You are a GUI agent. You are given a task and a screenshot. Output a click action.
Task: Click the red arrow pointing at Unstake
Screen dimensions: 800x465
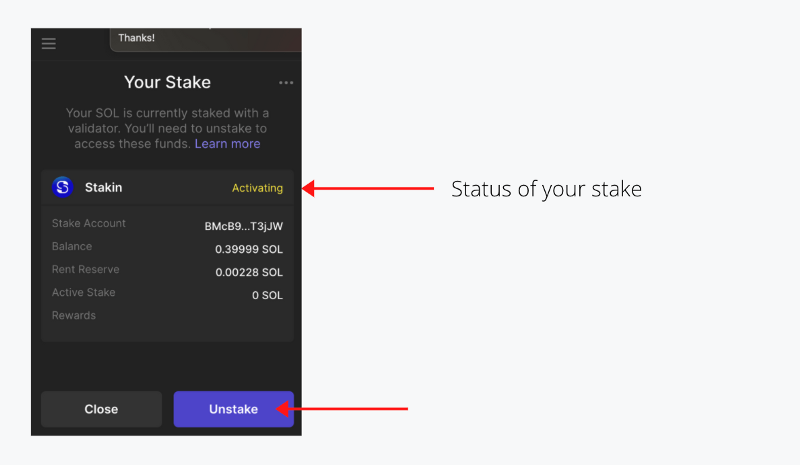coord(341,408)
